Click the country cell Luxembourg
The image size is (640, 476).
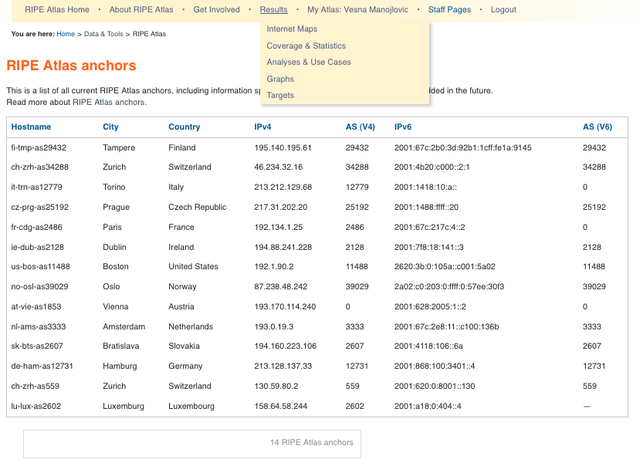pos(191,406)
